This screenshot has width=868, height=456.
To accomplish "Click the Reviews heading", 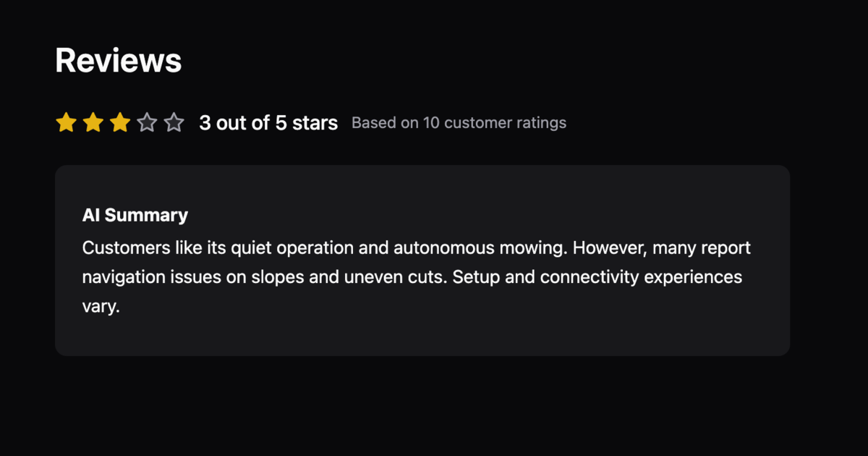I will pyautogui.click(x=118, y=61).
